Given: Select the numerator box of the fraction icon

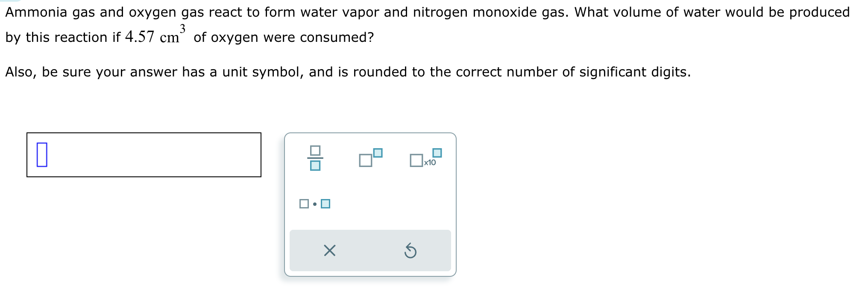Looking at the screenshot, I should click(x=315, y=151).
